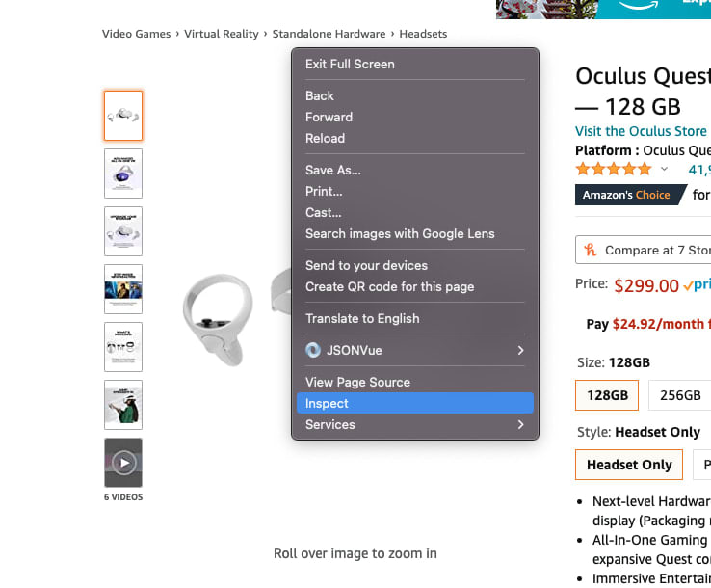Screen dimensions: 711x588
Task: Choose Inspect from the context menu
Action: tap(327, 403)
